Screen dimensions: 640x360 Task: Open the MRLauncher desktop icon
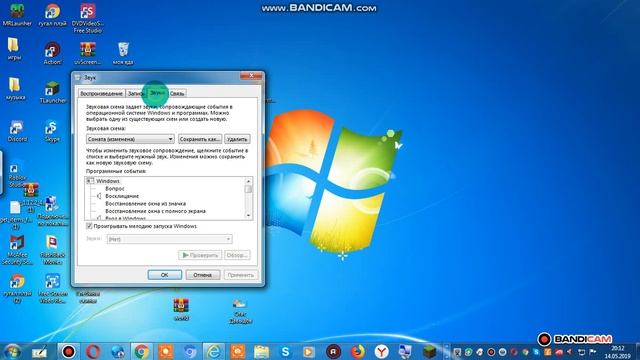pos(17,15)
